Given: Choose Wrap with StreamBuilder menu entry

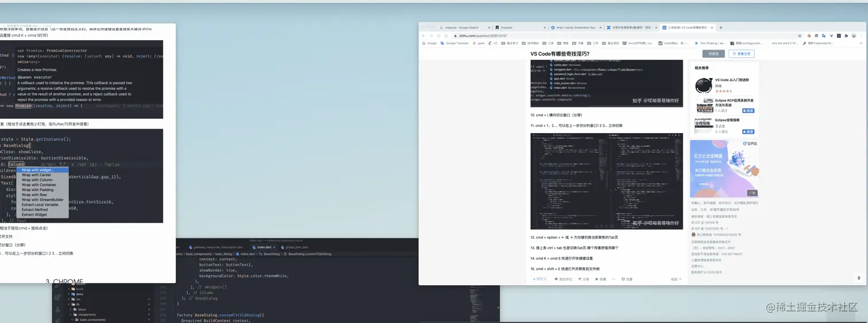Looking at the screenshot, I should [42, 200].
